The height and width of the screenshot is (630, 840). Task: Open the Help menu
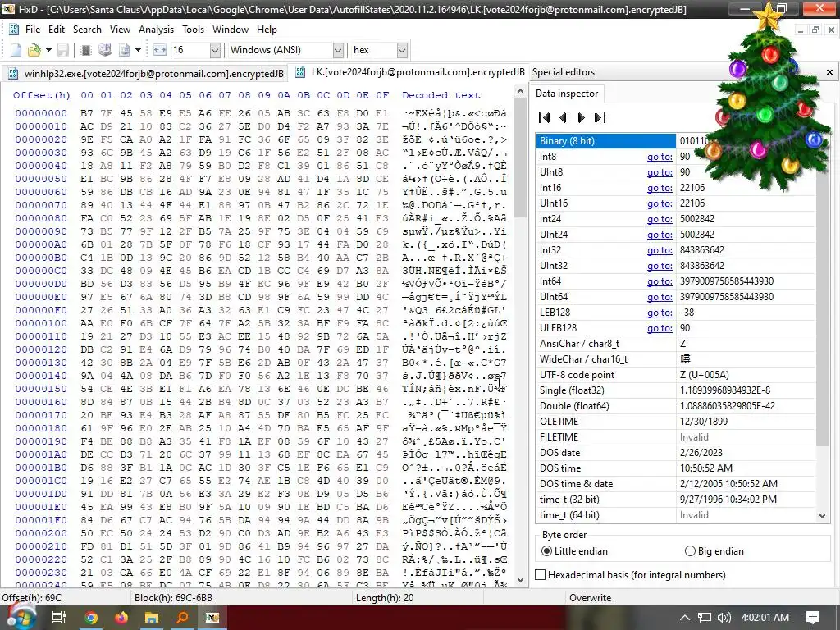pyautogui.click(x=267, y=30)
